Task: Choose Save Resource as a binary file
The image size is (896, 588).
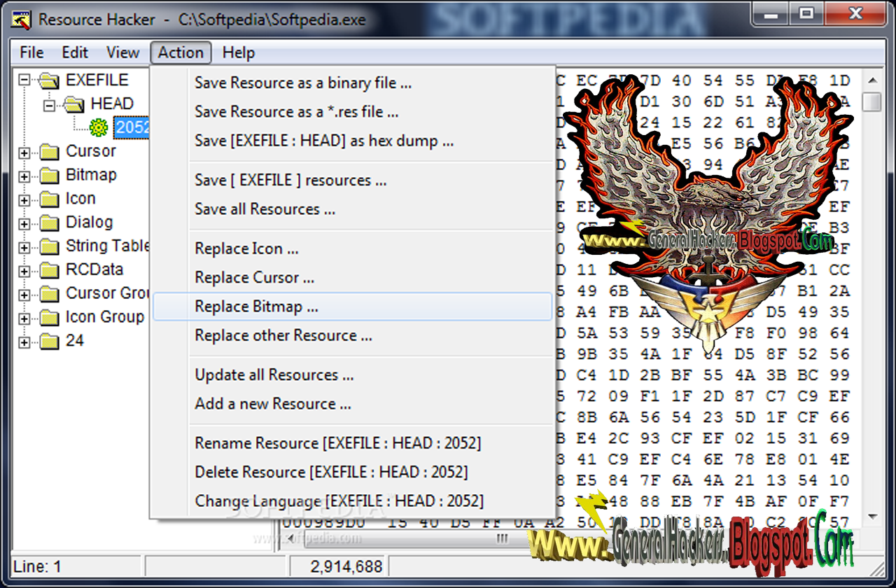Action: click(353, 83)
